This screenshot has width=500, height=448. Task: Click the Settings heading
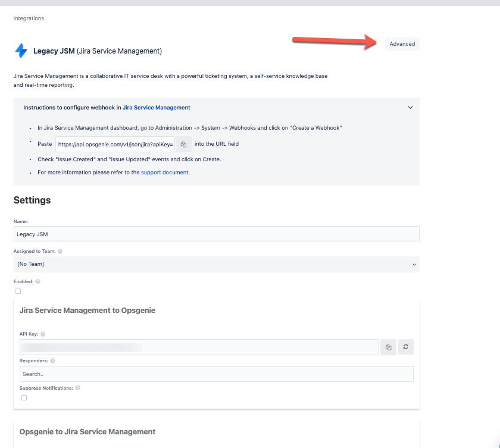click(x=32, y=200)
